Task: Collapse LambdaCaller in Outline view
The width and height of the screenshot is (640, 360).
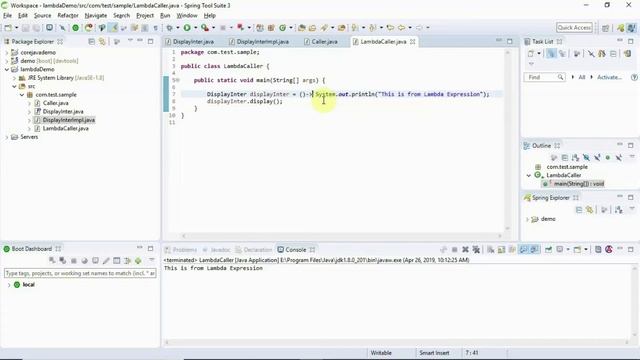Action: (529, 176)
